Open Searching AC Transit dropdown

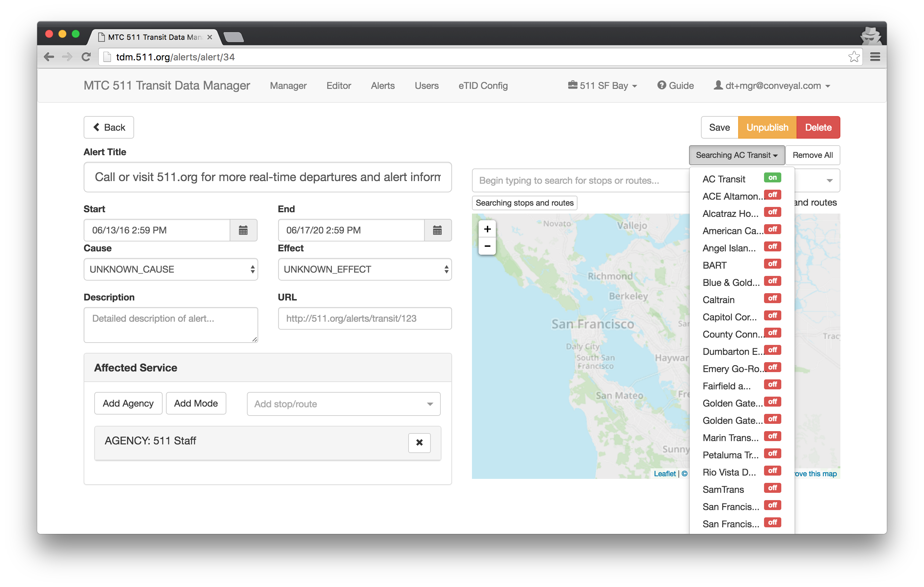pyautogui.click(x=737, y=155)
